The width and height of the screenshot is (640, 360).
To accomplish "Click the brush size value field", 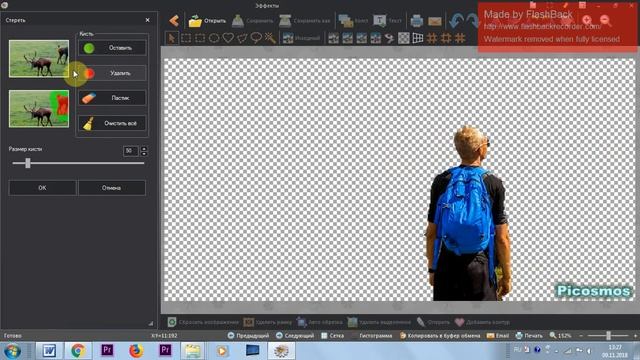I will click(131, 151).
